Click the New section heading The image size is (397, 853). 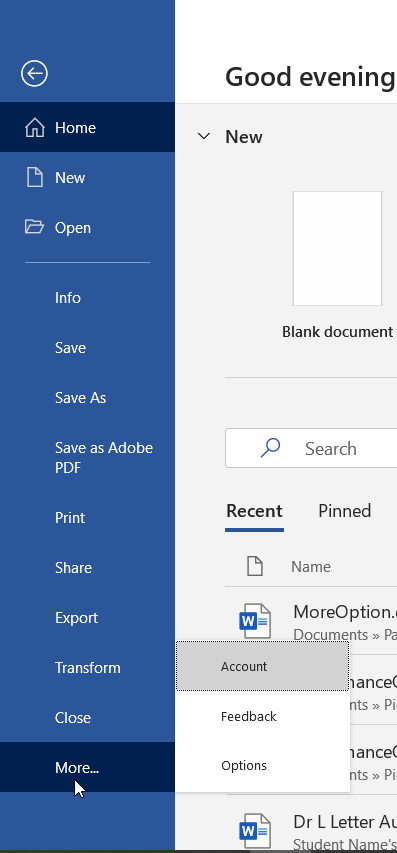point(244,137)
